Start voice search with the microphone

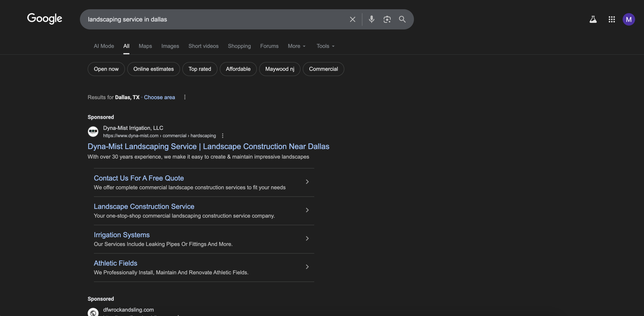371,19
